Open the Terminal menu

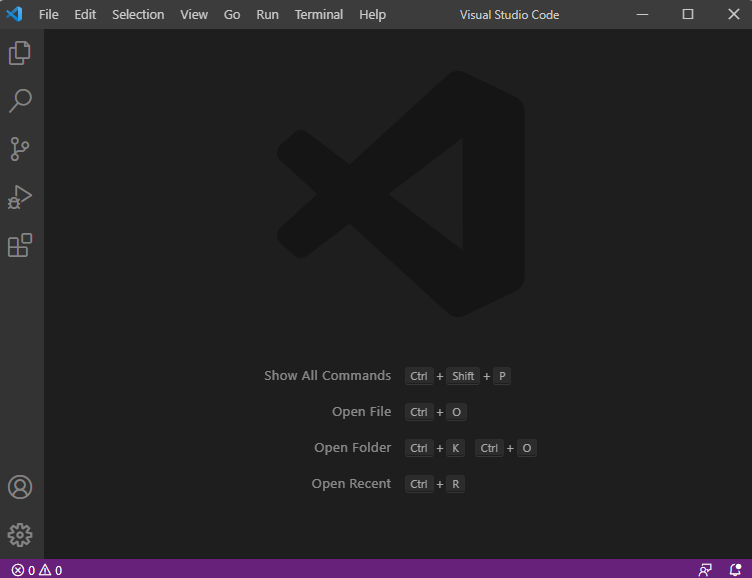(x=318, y=14)
